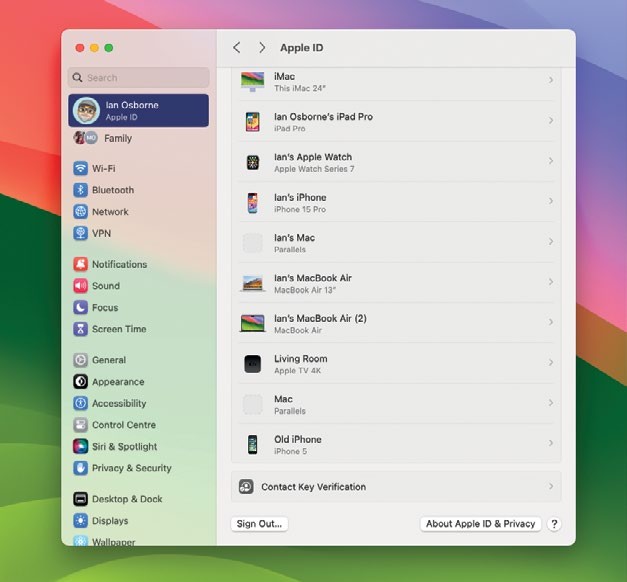
Task: Click the "iPhone 5" subtitle text
Action: (x=290, y=451)
